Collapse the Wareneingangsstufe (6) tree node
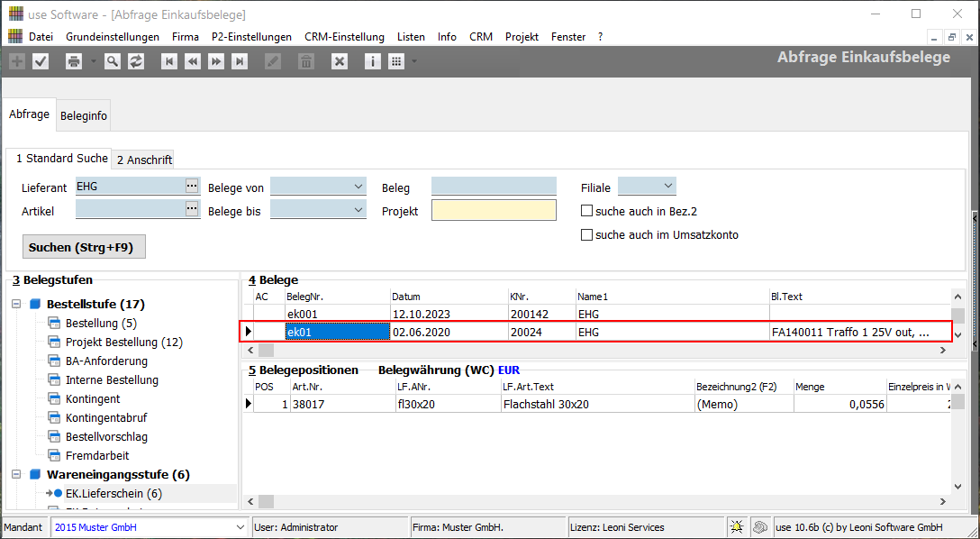Screen dimensions: 980x539 click(x=16, y=475)
